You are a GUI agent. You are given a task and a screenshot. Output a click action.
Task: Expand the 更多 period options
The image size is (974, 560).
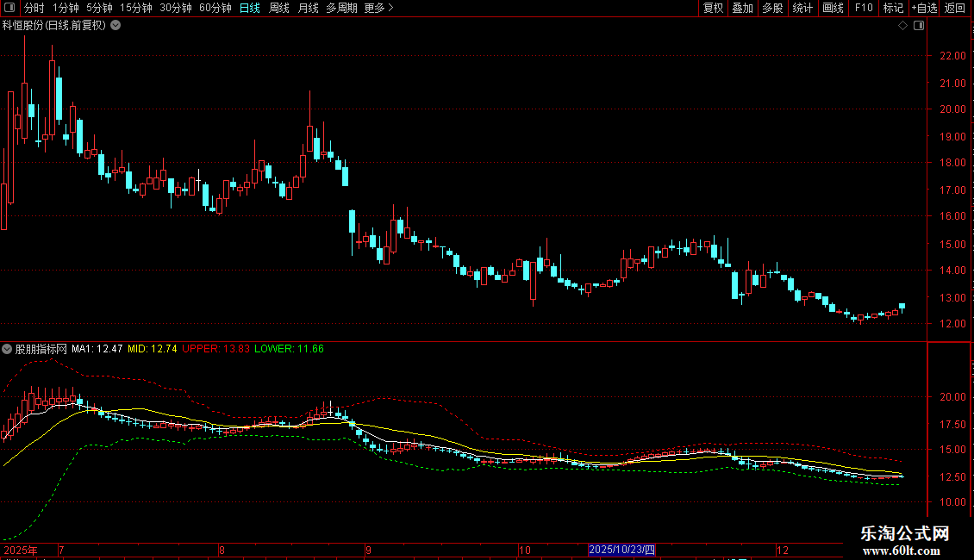[x=379, y=8]
